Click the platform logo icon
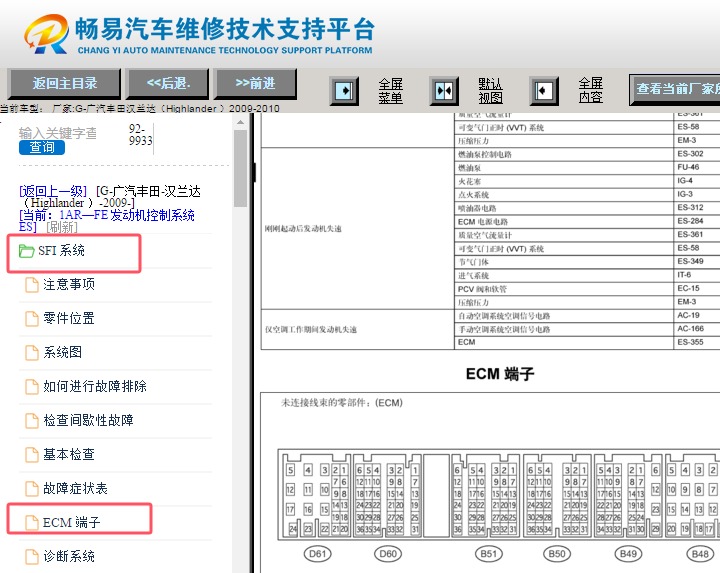The image size is (720, 573). pyautogui.click(x=46, y=34)
